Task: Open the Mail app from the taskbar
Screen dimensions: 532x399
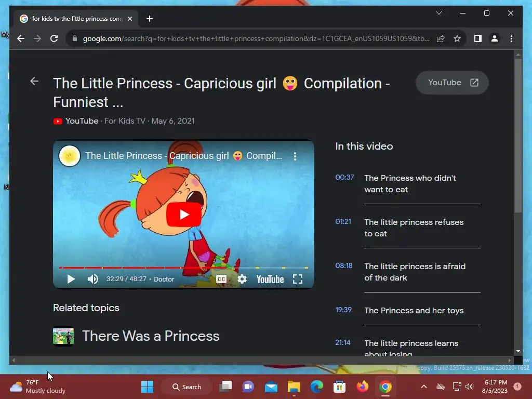Action: (x=271, y=387)
